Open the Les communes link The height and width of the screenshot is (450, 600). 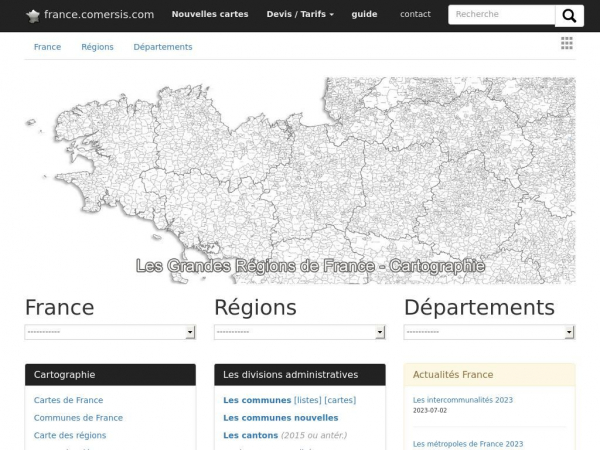[x=257, y=400]
